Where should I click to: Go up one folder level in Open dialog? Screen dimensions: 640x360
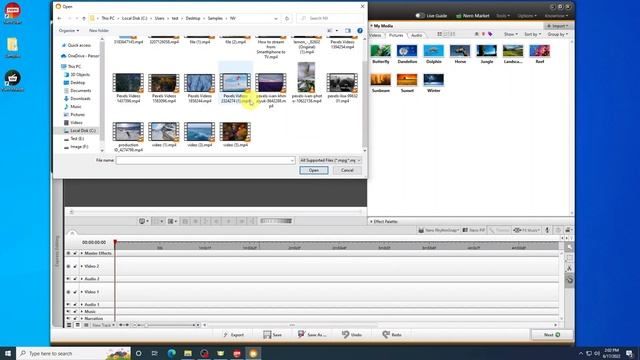84,18
